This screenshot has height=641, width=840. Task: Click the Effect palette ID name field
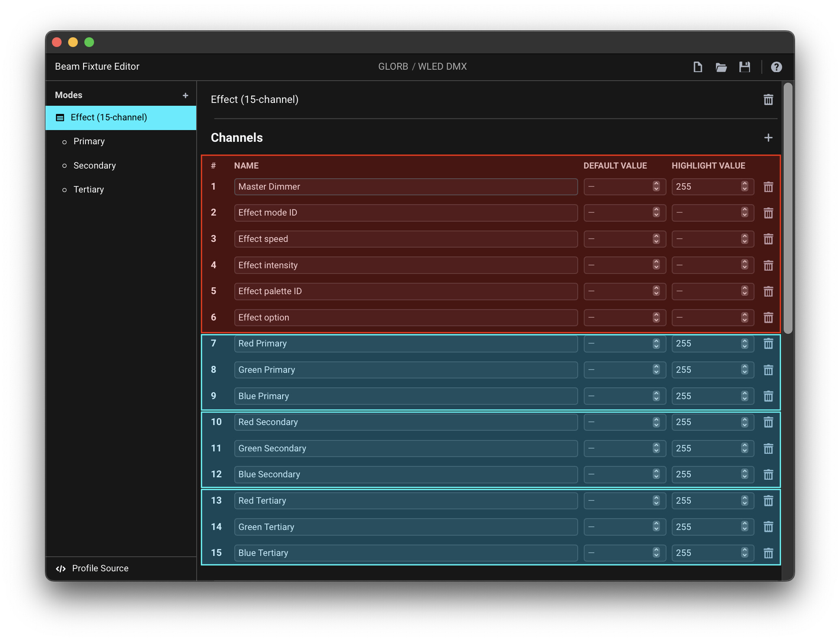(x=406, y=291)
